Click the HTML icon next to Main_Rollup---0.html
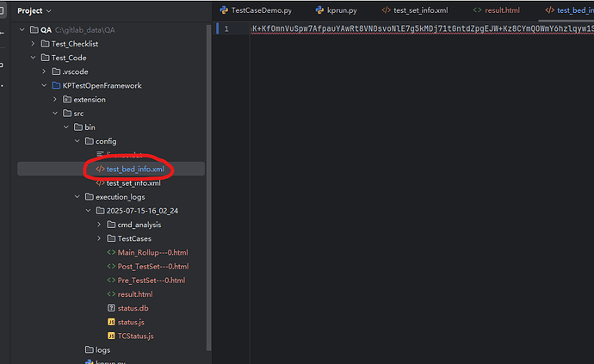594x364 pixels. pyautogui.click(x=111, y=252)
